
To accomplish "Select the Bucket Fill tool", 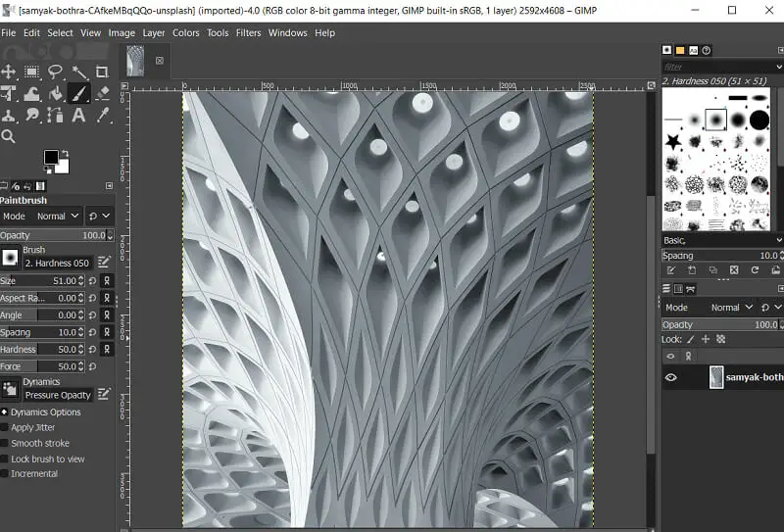I will [56, 94].
